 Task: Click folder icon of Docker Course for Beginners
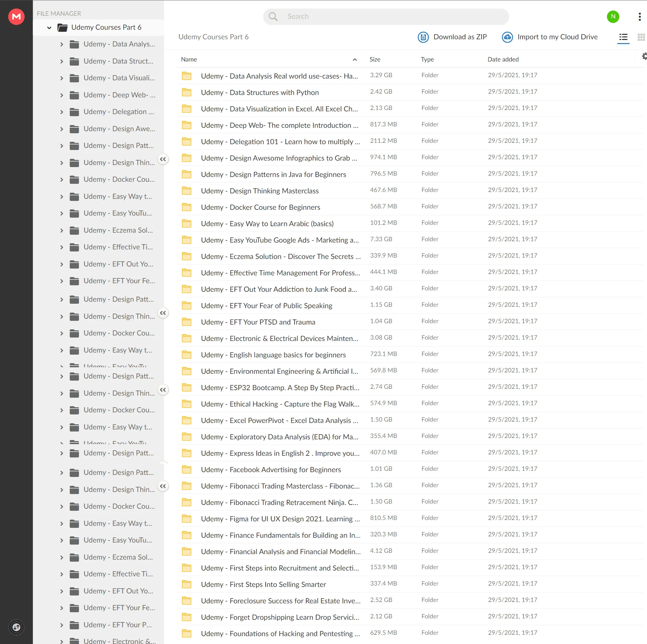coord(187,207)
